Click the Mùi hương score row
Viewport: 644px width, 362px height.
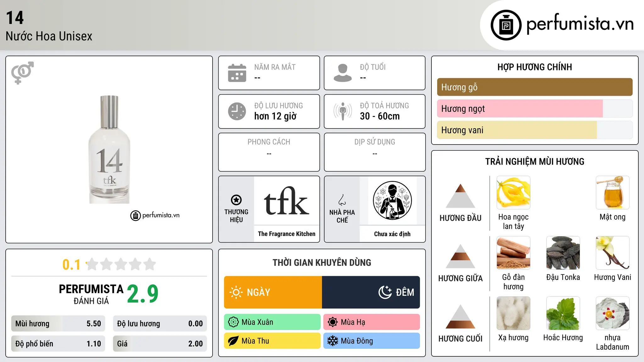(x=58, y=324)
